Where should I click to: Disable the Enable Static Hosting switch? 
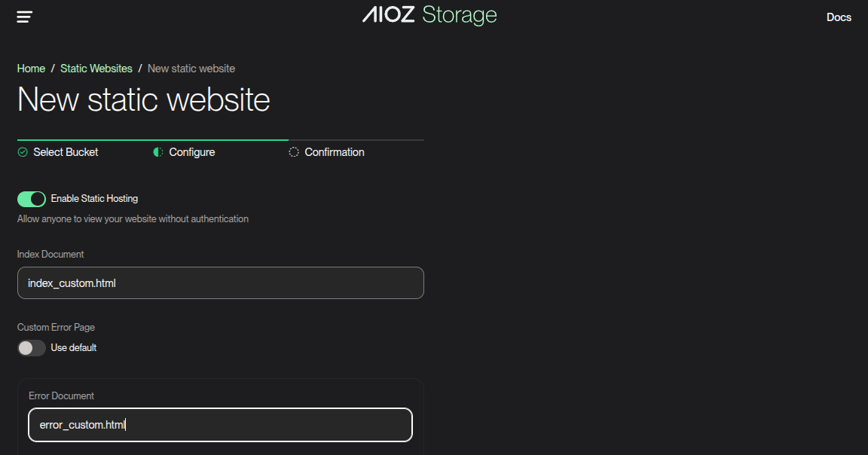coord(32,199)
